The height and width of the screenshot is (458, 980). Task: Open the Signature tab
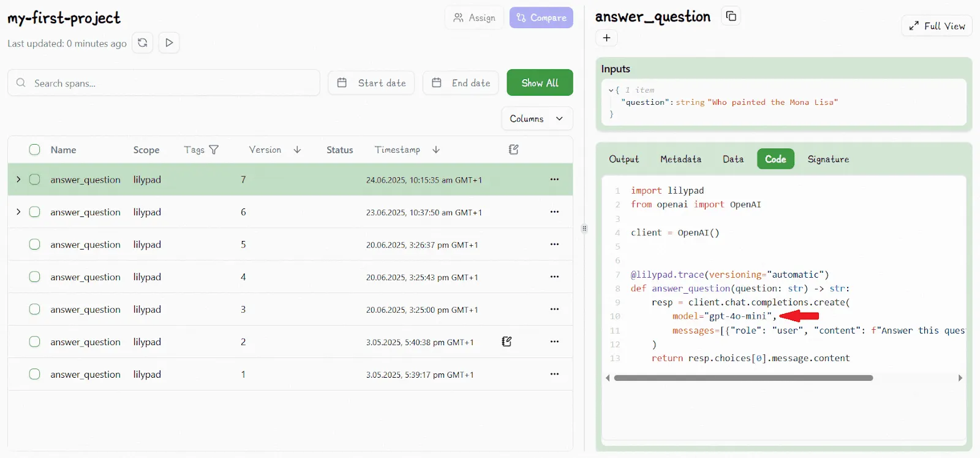tap(827, 159)
